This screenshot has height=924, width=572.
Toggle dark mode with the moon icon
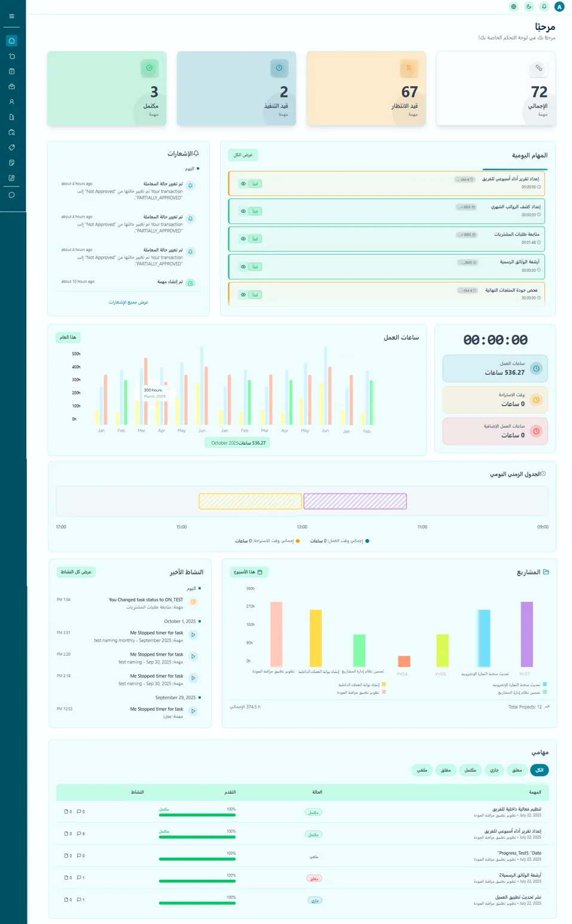click(529, 7)
